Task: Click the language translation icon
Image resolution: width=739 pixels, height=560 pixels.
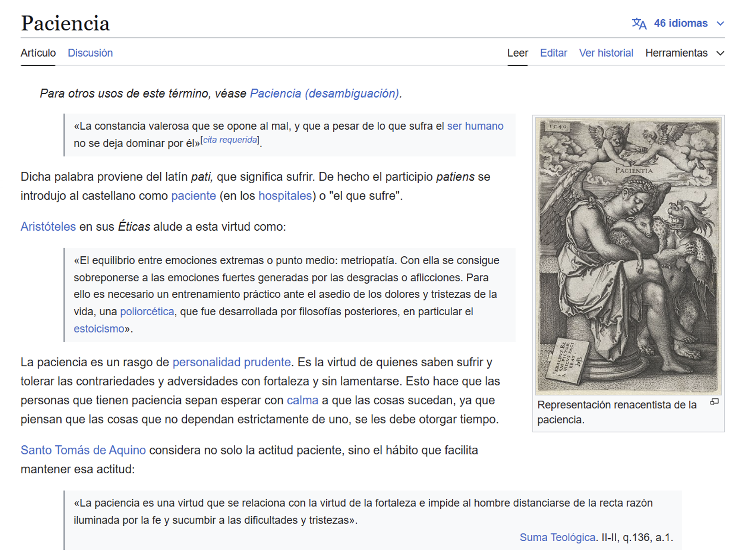Action: click(x=639, y=24)
